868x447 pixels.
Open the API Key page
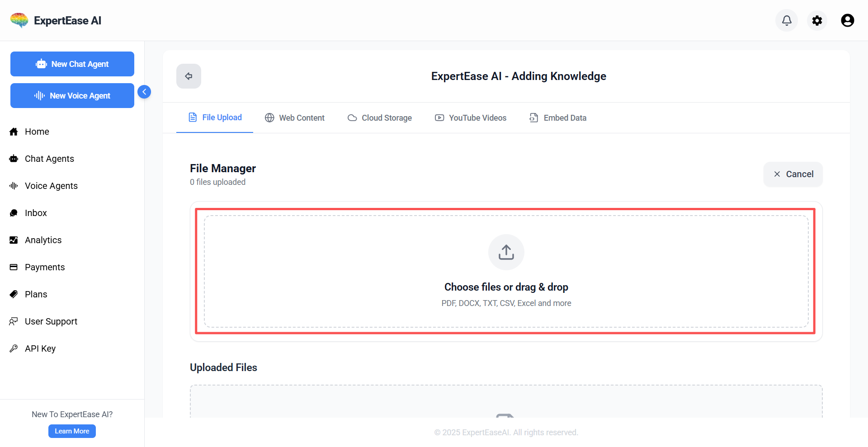point(40,348)
